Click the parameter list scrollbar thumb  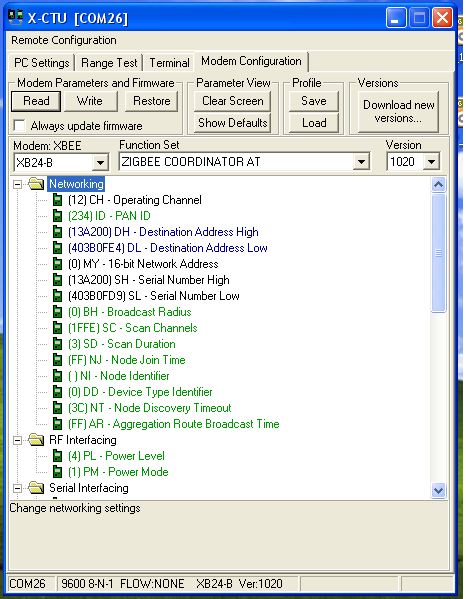(x=438, y=253)
